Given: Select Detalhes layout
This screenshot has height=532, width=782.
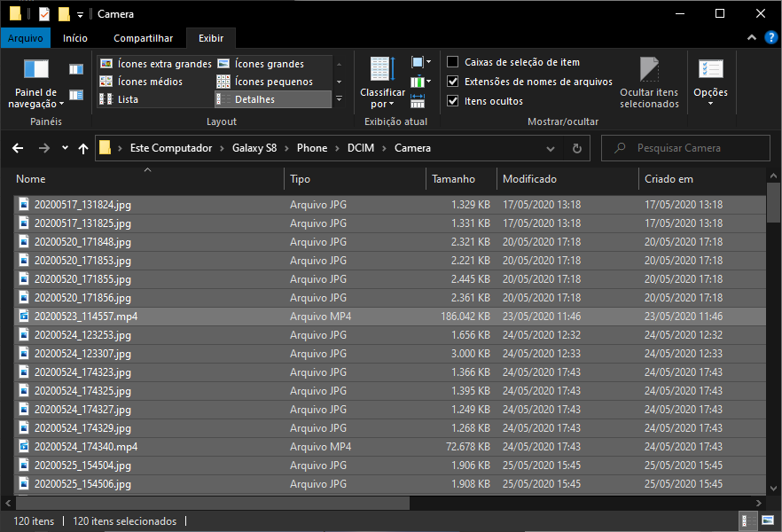Looking at the screenshot, I should click(x=273, y=99).
